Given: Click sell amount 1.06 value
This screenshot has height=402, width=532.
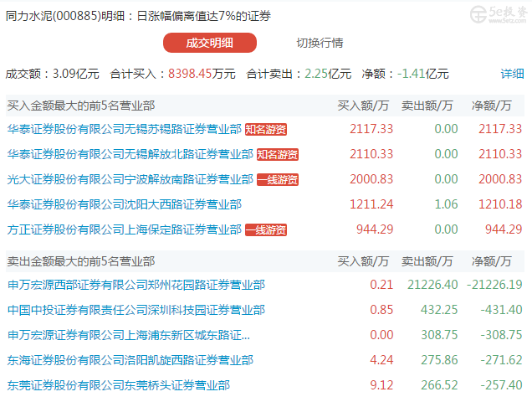Looking at the screenshot, I should click(x=446, y=204).
